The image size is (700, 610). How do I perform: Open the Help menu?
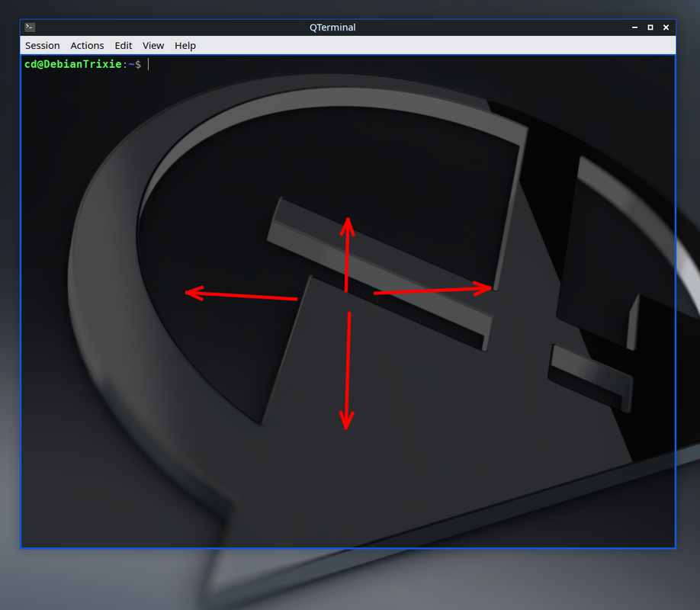pos(185,46)
